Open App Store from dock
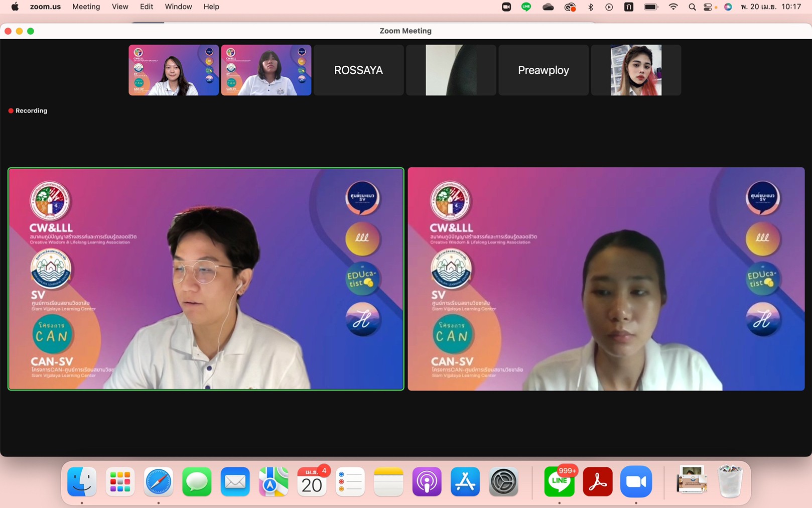 click(465, 482)
